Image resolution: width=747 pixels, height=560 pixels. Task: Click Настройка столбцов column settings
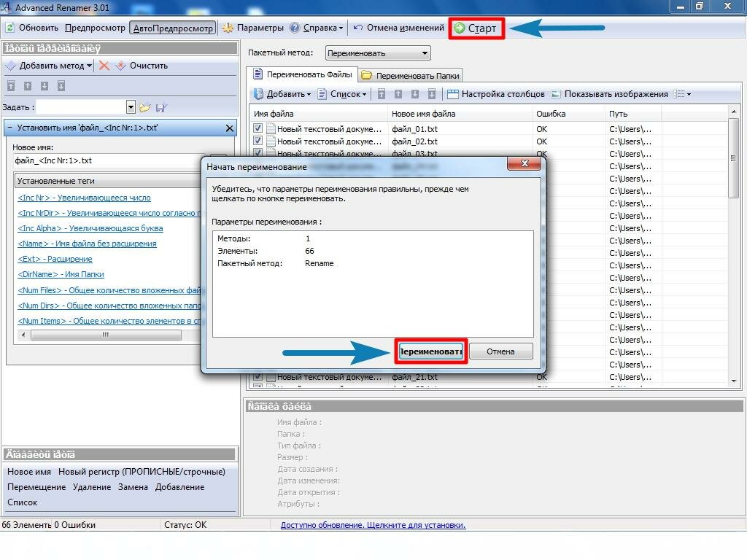[495, 94]
